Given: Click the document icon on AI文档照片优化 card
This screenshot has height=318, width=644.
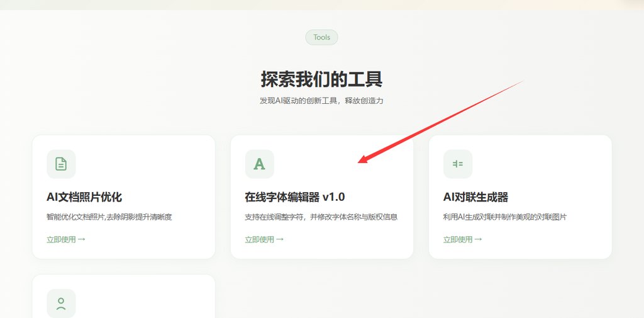Looking at the screenshot, I should 61,164.
